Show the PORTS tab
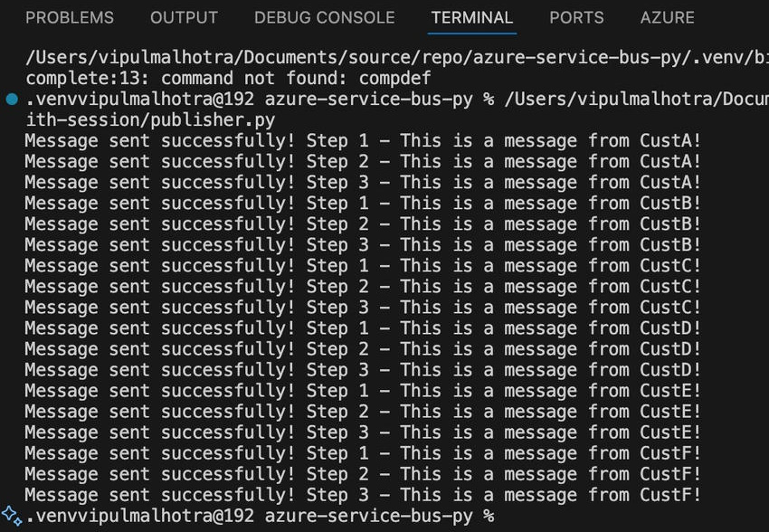The width and height of the screenshot is (769, 532). click(577, 18)
